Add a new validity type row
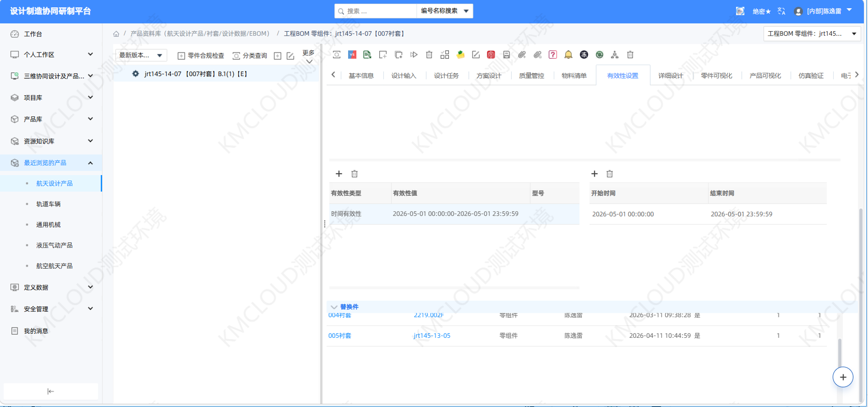This screenshot has height=407, width=868. pos(339,174)
